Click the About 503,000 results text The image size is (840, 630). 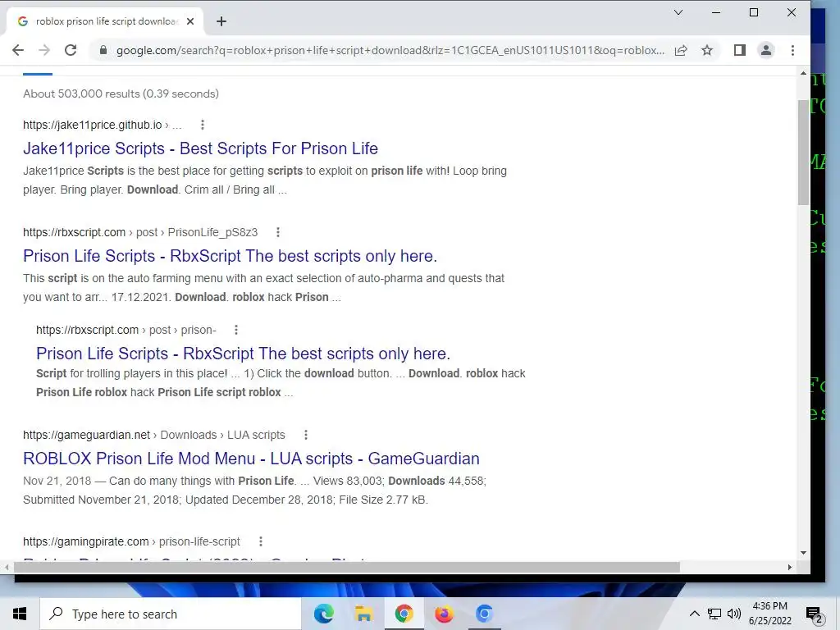pyautogui.click(x=121, y=94)
